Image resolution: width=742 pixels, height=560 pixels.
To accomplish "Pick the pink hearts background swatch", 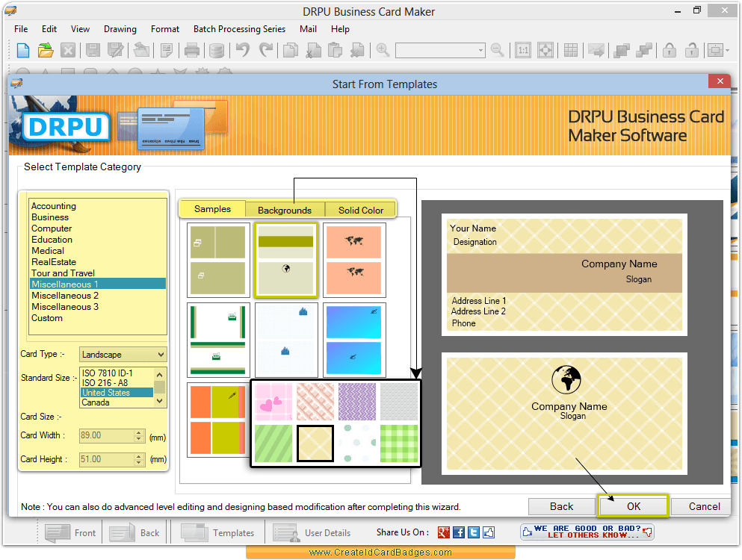I will (273, 402).
